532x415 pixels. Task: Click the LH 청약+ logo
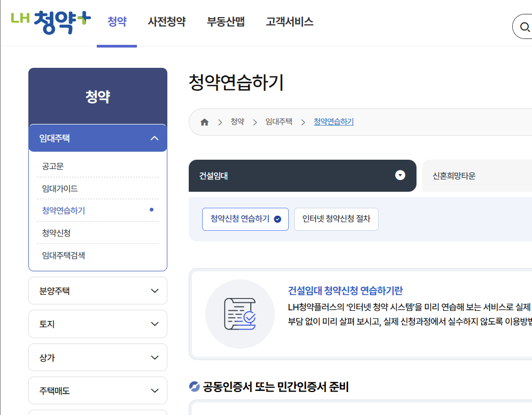point(51,22)
